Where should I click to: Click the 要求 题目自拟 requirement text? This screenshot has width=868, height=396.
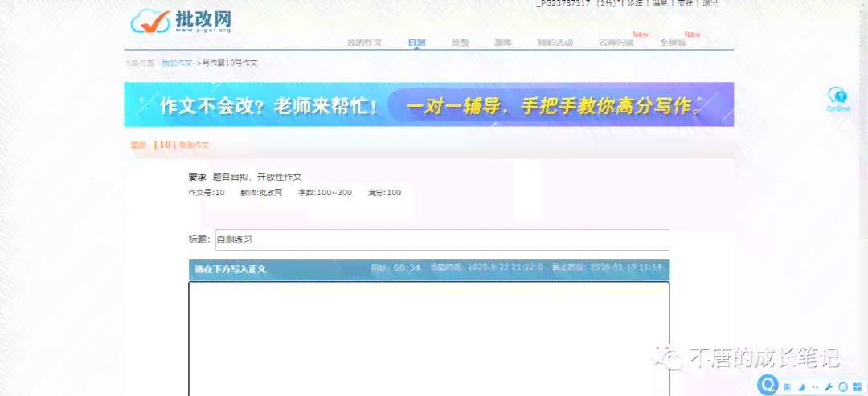[245, 177]
